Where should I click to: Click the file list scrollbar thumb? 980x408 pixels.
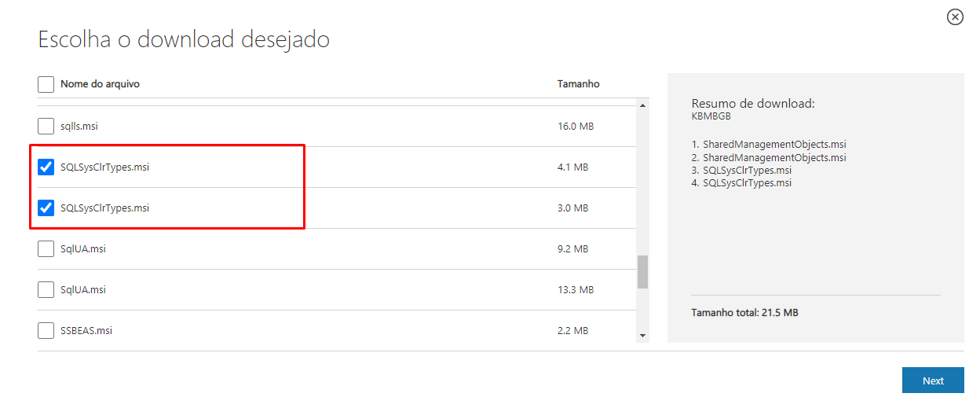[642, 272]
